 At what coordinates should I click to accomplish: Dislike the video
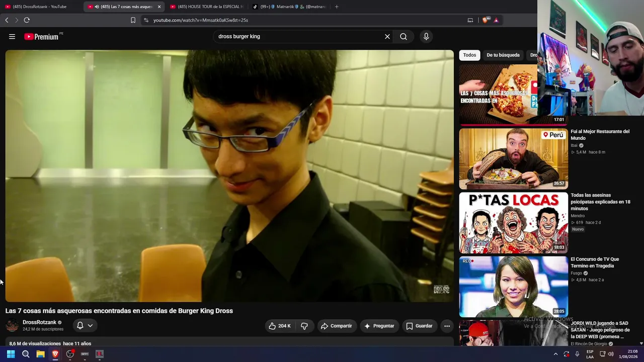pyautogui.click(x=304, y=326)
